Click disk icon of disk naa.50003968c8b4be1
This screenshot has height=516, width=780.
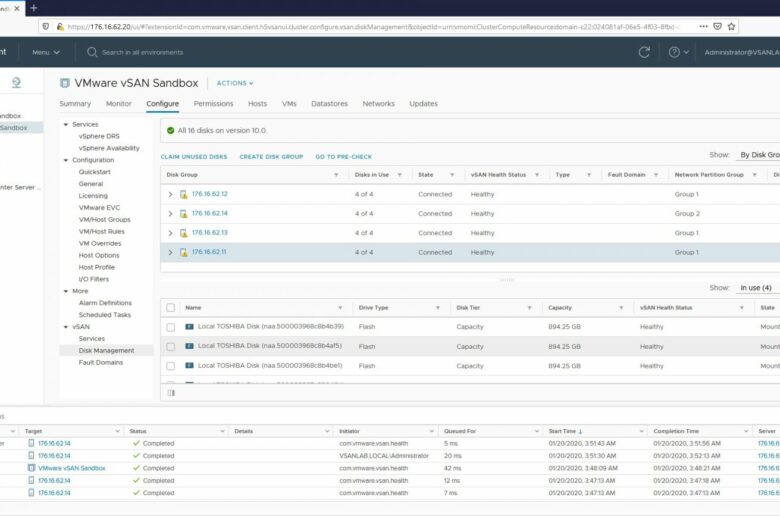pyautogui.click(x=190, y=365)
